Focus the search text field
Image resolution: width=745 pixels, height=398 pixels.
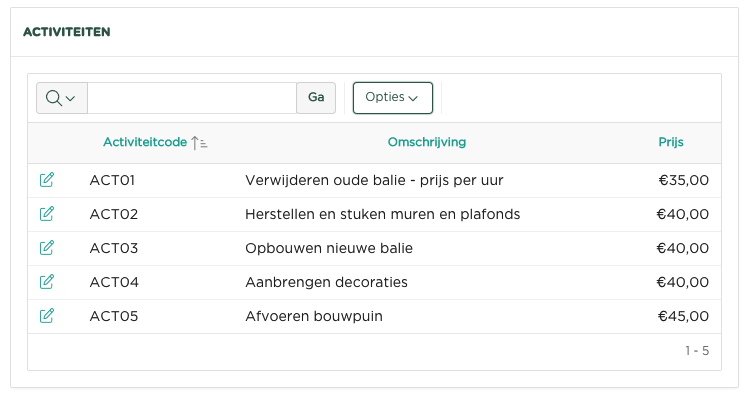[x=192, y=98]
